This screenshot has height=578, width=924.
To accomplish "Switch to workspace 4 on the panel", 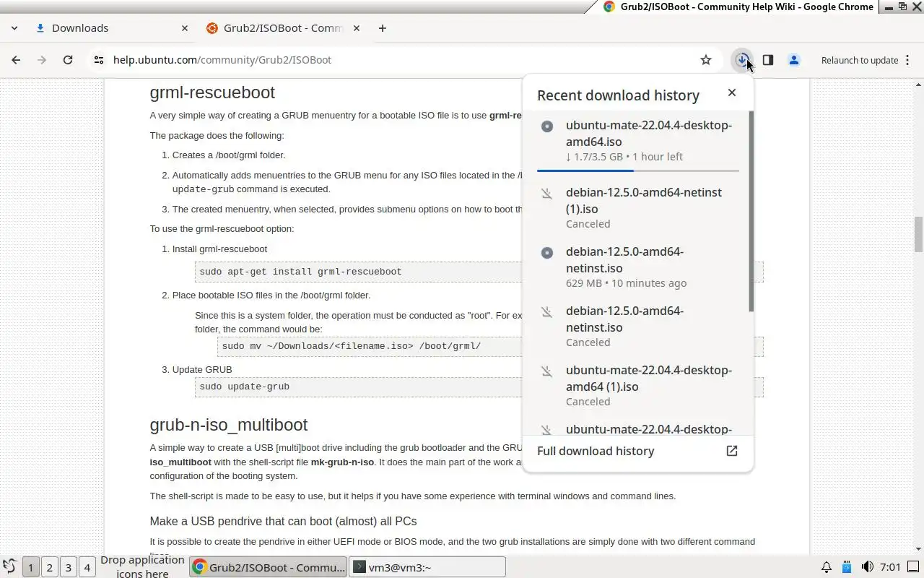I will [x=87, y=567].
